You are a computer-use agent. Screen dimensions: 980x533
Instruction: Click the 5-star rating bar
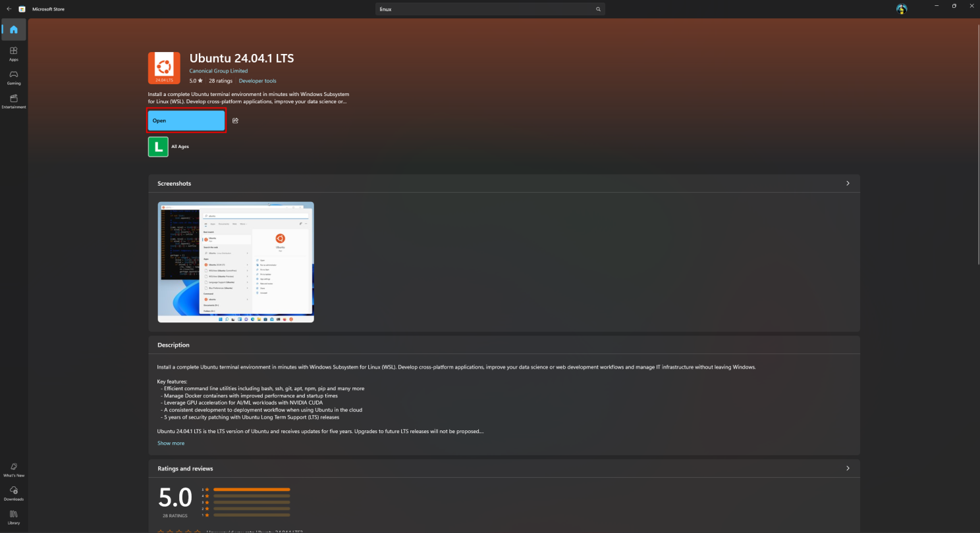coord(252,490)
